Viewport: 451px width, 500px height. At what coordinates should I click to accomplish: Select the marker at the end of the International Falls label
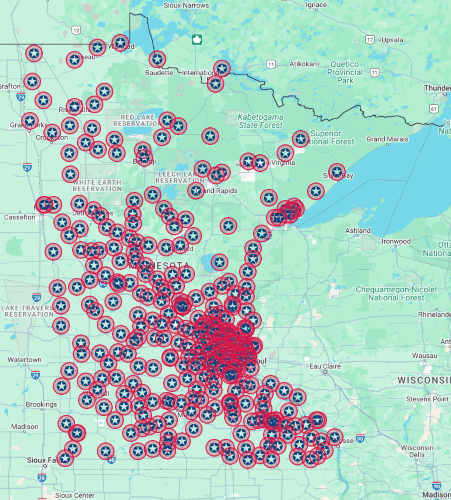[222, 69]
